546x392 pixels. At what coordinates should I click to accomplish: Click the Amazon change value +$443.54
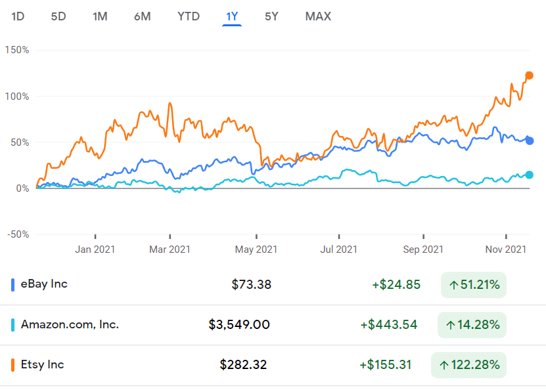(x=388, y=325)
